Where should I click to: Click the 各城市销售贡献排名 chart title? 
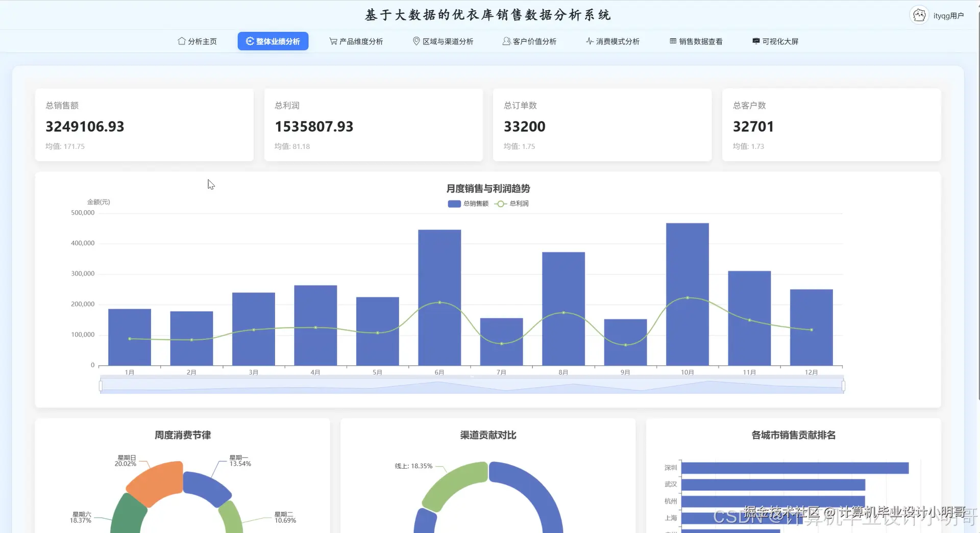click(x=793, y=435)
